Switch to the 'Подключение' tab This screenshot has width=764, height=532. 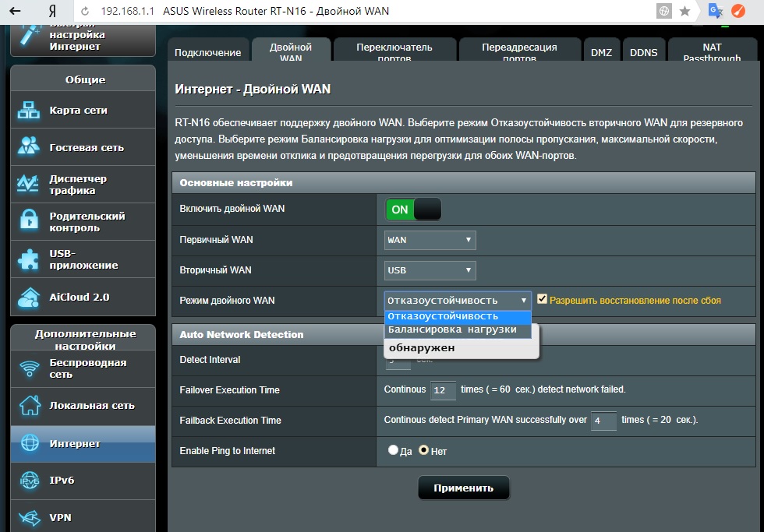(207, 52)
